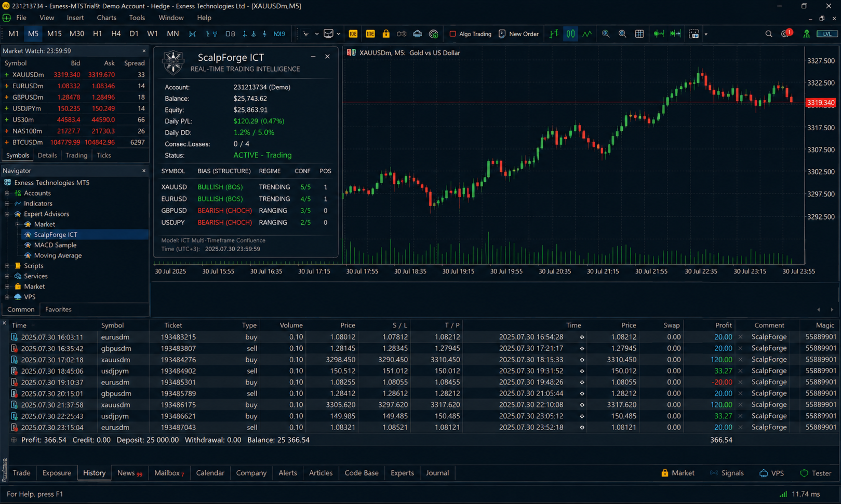
Task: Open the New Order dialog
Action: pyautogui.click(x=518, y=34)
